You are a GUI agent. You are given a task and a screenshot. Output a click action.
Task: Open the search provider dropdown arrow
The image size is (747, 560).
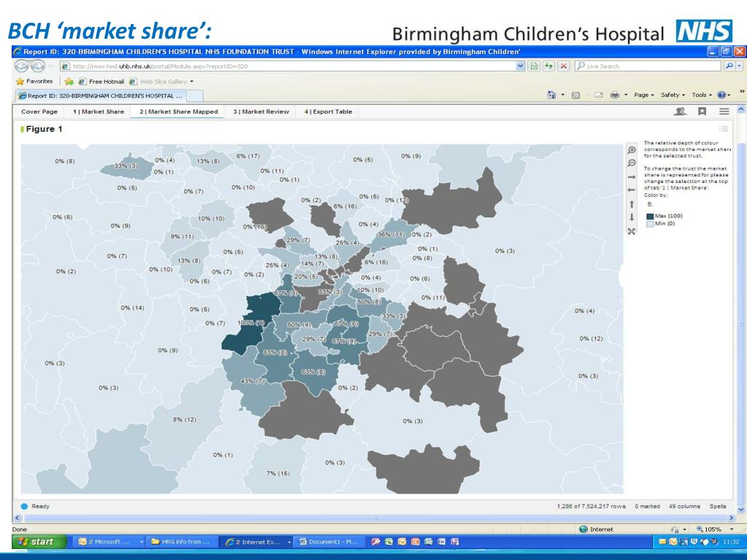point(740,66)
